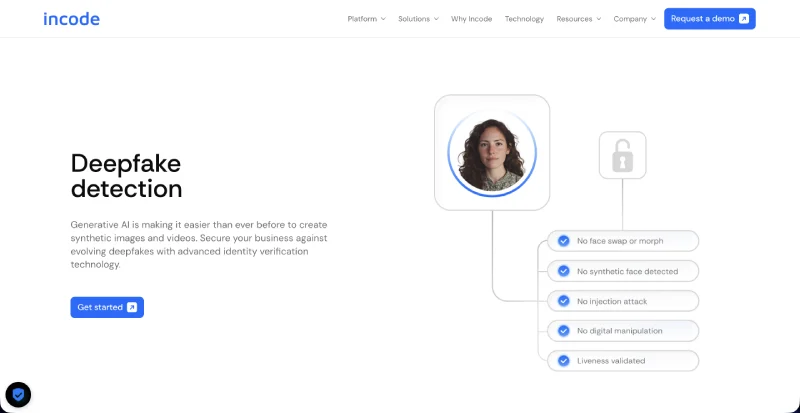
Task: Click the Generative AI description paragraph
Action: click(199, 245)
